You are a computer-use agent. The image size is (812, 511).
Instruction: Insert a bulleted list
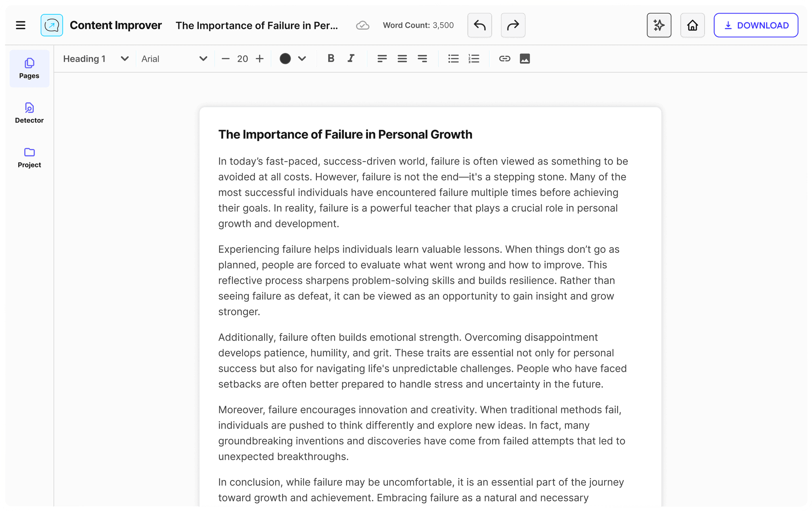pyautogui.click(x=453, y=59)
